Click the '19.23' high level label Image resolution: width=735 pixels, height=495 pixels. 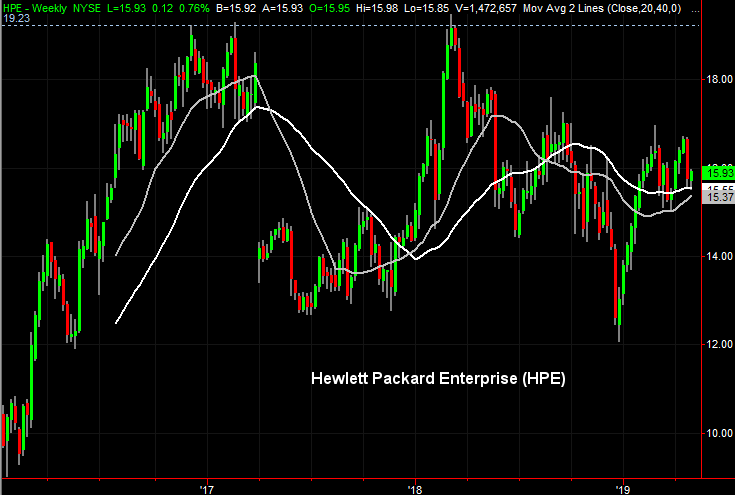click(x=16, y=18)
